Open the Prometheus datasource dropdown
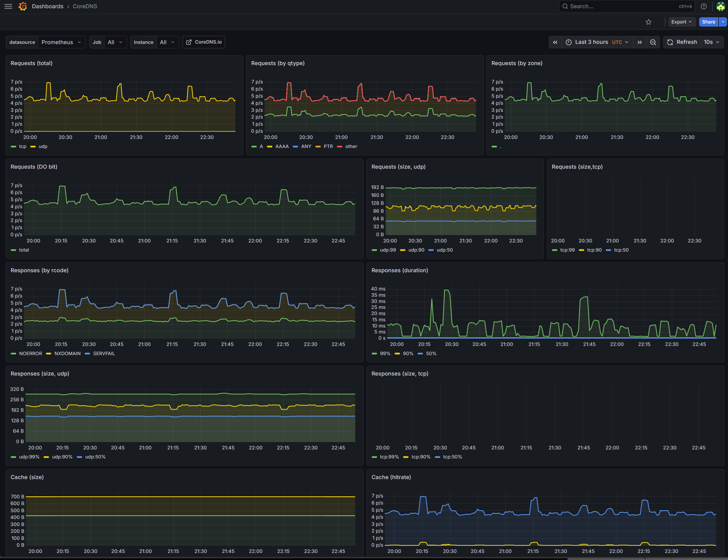 click(62, 42)
